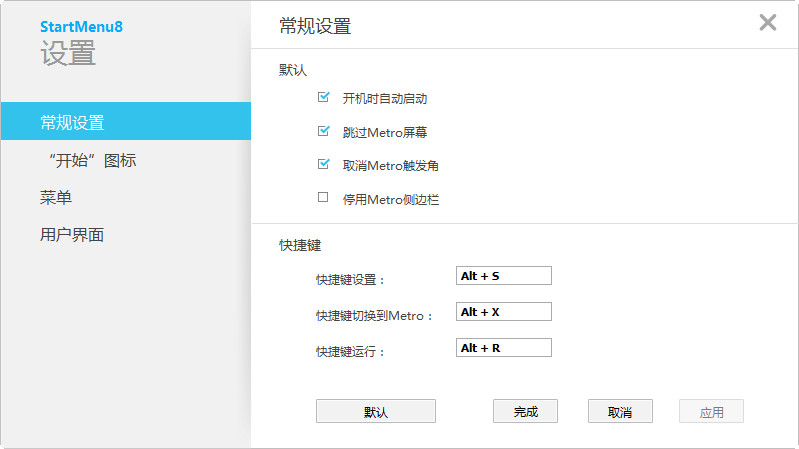799x449 pixels.
Task: Focus the 快捷键切换到Metro field showing Alt + X
Action: click(x=503, y=312)
